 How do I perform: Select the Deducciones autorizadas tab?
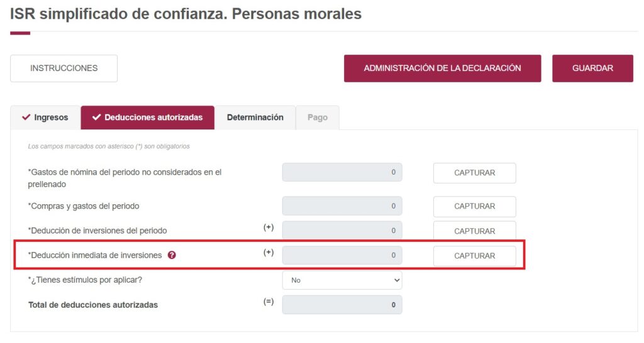[148, 117]
